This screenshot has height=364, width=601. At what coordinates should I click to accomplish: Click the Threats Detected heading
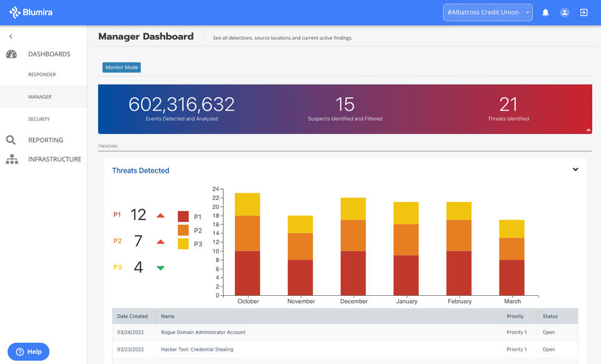[x=140, y=171]
